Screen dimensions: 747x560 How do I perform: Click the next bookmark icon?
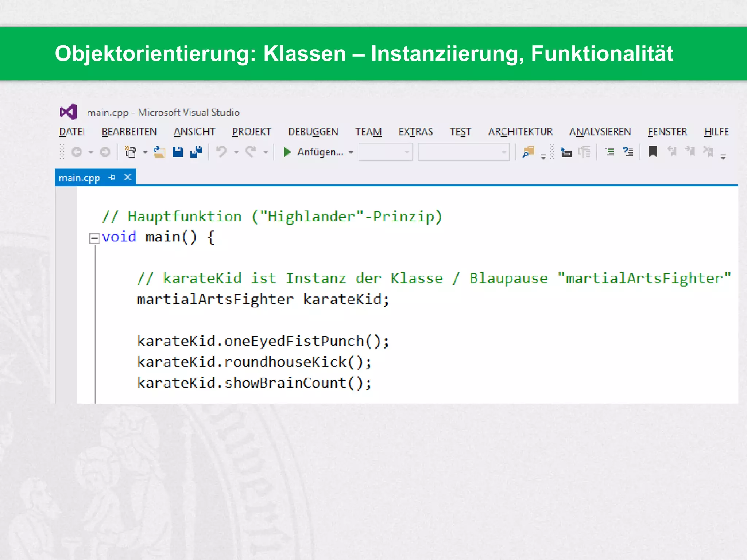pyautogui.click(x=690, y=151)
